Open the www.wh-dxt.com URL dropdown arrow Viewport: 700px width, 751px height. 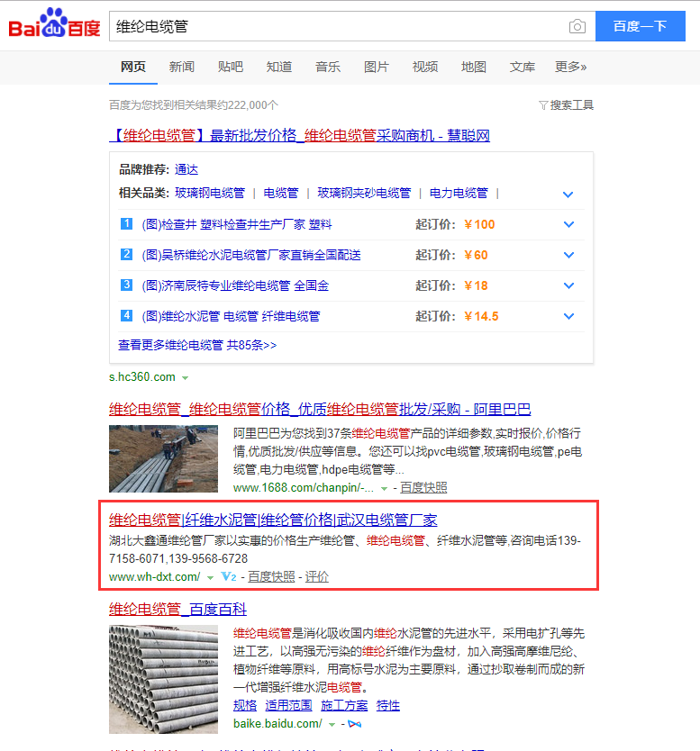pyautogui.click(x=210, y=577)
